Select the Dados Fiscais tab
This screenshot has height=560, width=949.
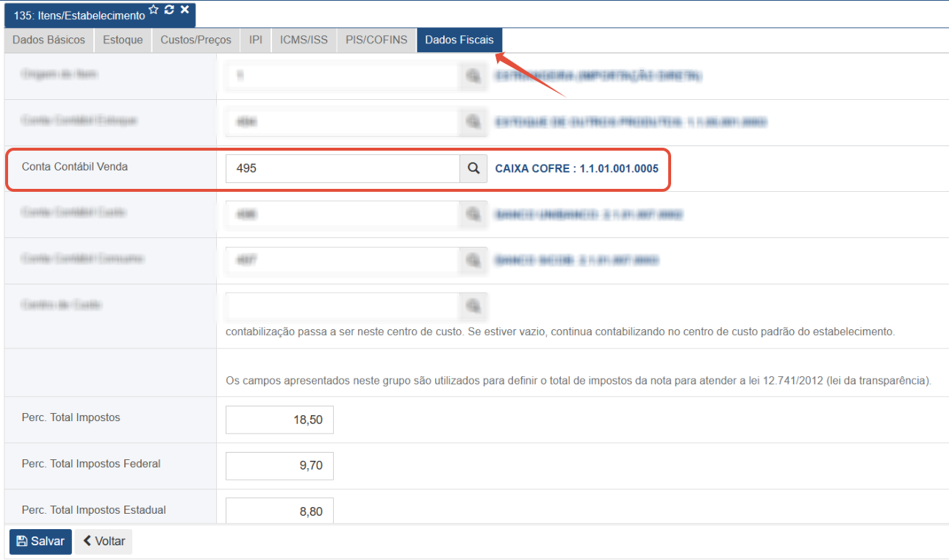[x=459, y=40]
